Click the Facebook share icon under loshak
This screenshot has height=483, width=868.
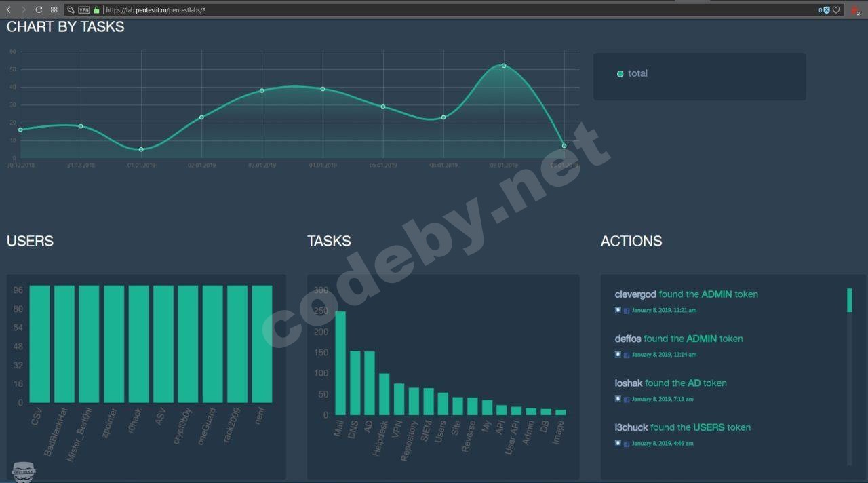(627, 399)
